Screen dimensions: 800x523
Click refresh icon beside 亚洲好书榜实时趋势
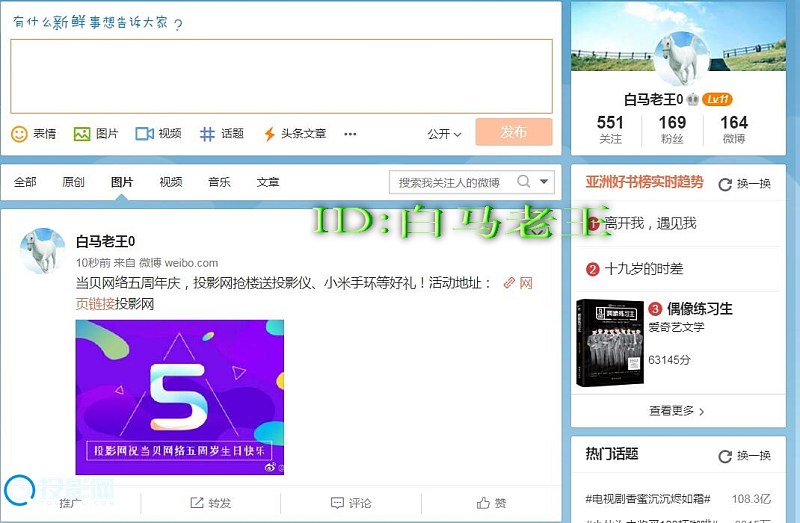pyautogui.click(x=725, y=184)
